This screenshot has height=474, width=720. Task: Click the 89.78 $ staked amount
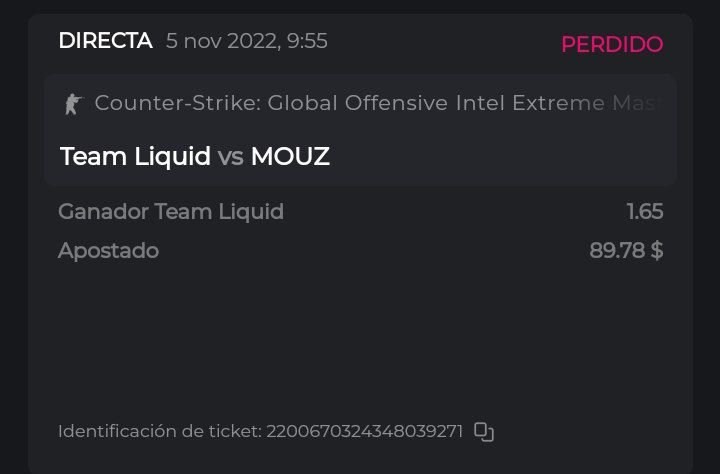pyautogui.click(x=626, y=250)
